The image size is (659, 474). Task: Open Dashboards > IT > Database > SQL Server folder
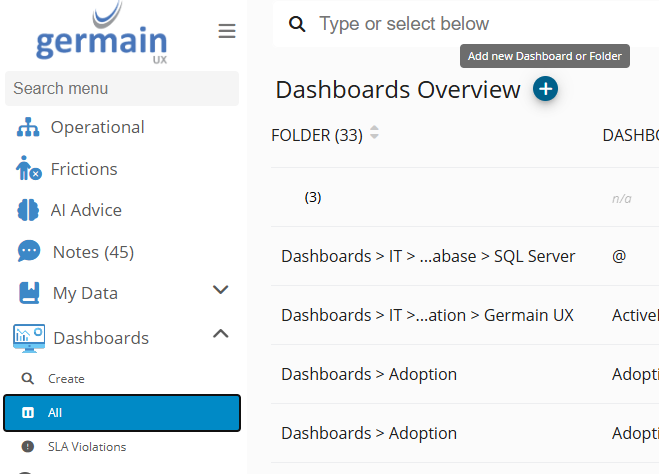click(x=428, y=256)
